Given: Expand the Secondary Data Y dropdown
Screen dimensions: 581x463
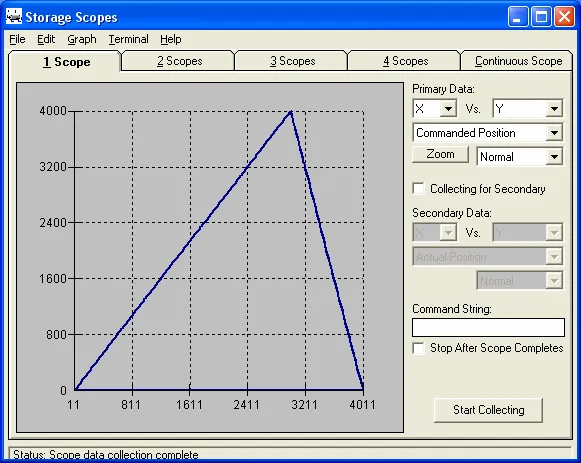Looking at the screenshot, I should 554,233.
